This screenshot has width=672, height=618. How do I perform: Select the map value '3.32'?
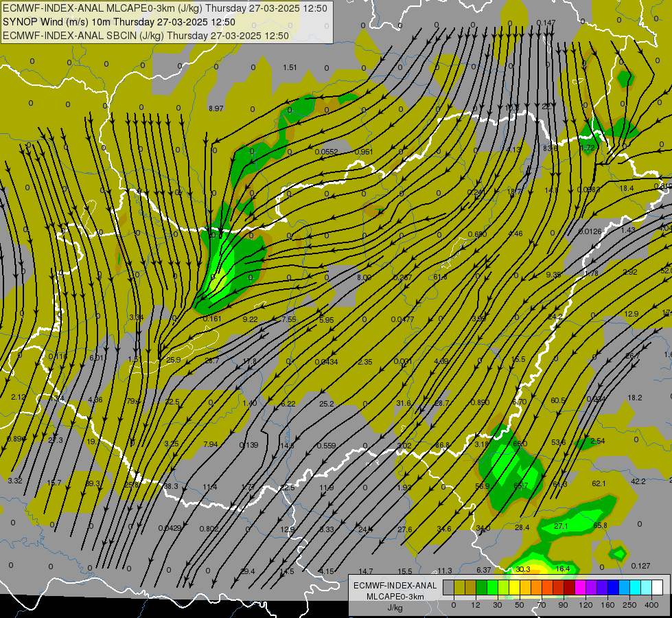(x=15, y=481)
